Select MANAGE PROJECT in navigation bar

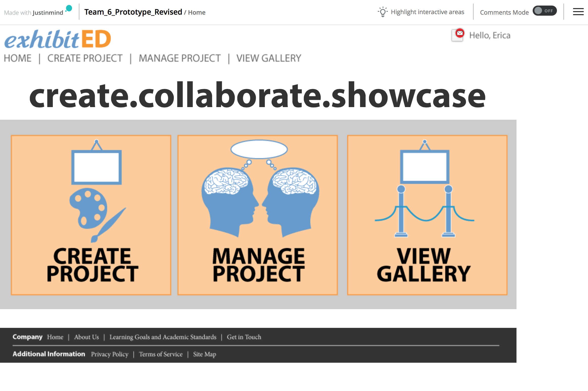[x=180, y=58]
